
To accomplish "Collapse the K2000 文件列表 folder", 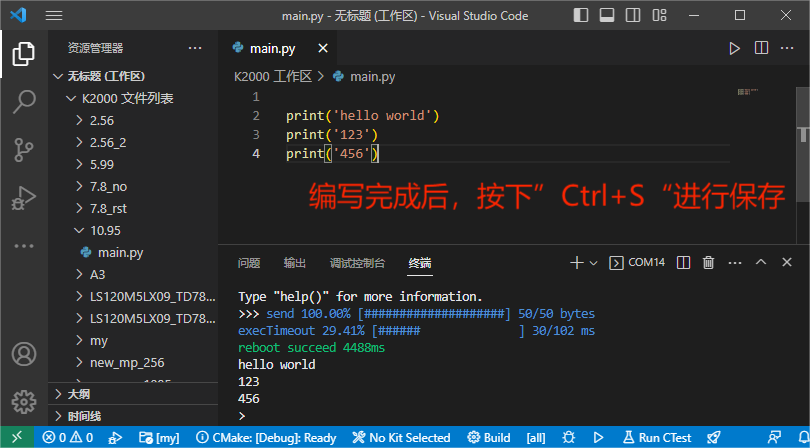I will pos(133,98).
